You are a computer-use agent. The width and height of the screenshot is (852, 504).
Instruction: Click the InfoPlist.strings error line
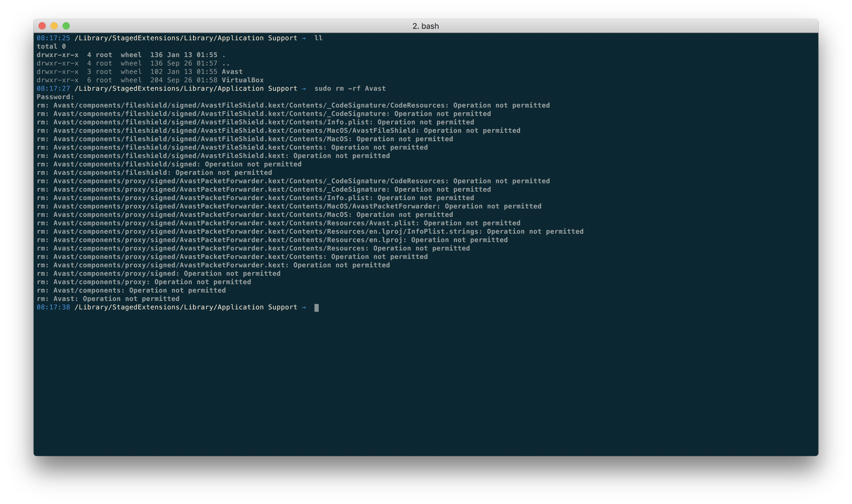[310, 232]
